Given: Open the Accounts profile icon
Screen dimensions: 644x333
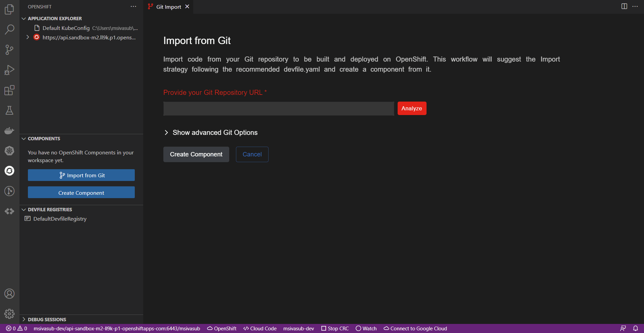Looking at the screenshot, I should click(9, 294).
